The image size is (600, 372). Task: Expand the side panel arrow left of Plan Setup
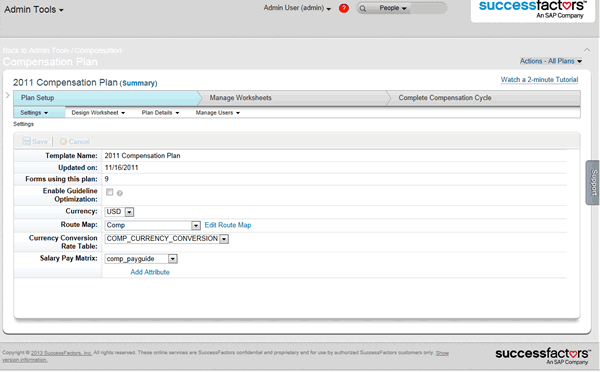tap(8, 95)
